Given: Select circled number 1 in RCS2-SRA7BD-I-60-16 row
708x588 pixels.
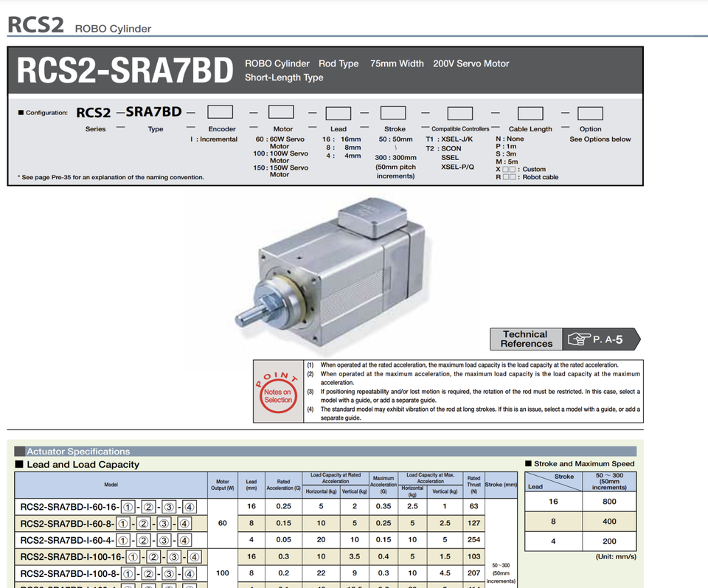Looking at the screenshot, I should coord(129,506).
